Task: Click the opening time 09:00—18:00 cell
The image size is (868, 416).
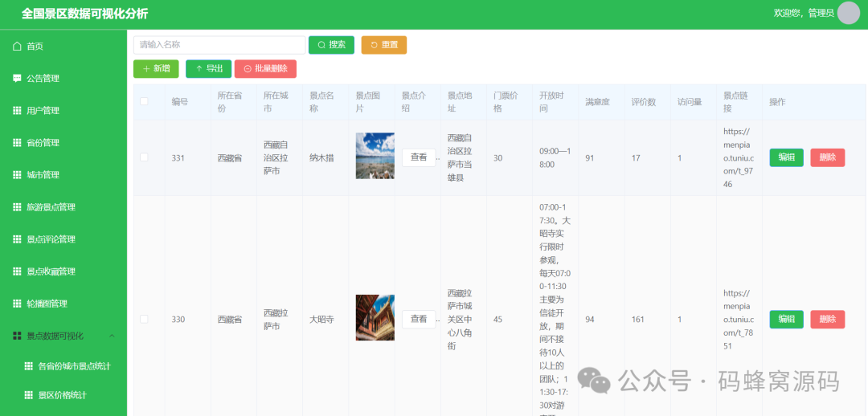Action: pyautogui.click(x=555, y=157)
